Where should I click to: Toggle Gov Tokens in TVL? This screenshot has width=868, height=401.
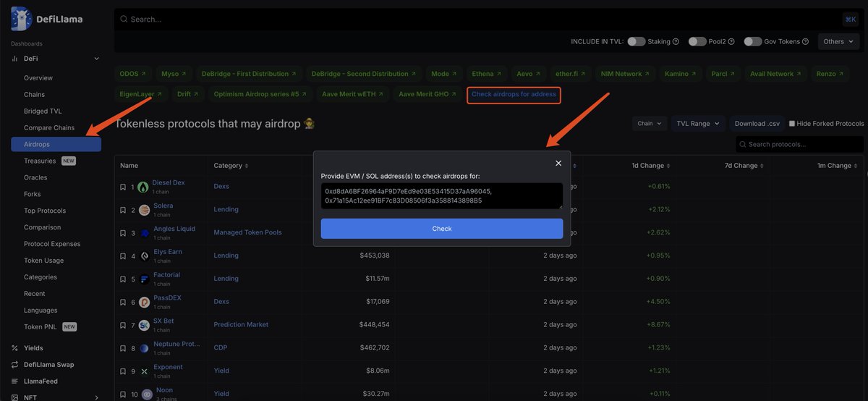(753, 42)
